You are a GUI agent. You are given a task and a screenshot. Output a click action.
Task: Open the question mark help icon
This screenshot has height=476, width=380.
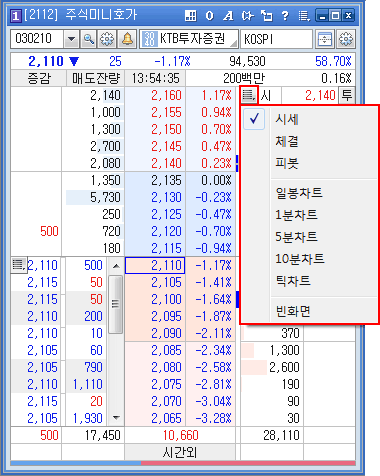click(x=285, y=16)
